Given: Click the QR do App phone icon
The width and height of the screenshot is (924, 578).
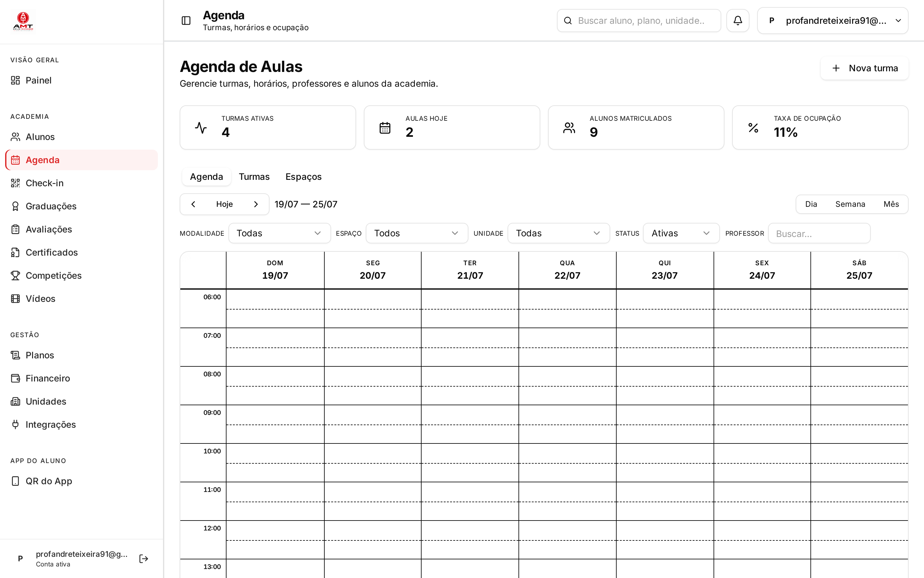Looking at the screenshot, I should pyautogui.click(x=15, y=481).
